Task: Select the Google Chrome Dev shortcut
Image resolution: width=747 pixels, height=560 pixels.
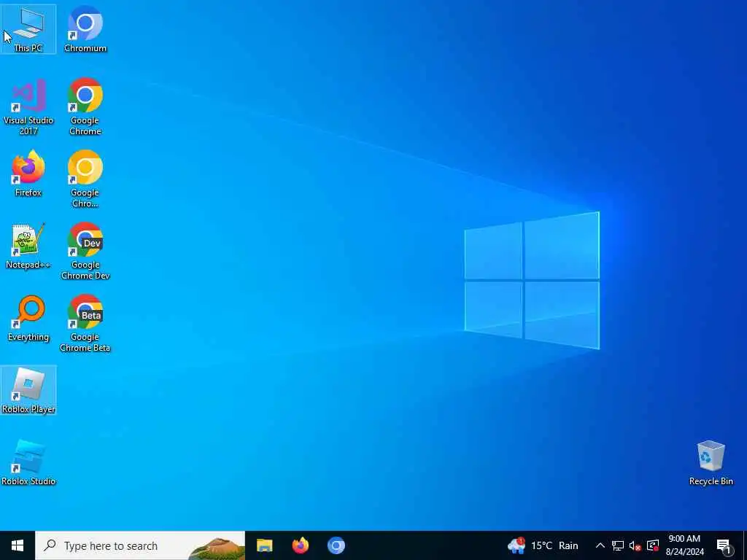Action: [x=85, y=251]
